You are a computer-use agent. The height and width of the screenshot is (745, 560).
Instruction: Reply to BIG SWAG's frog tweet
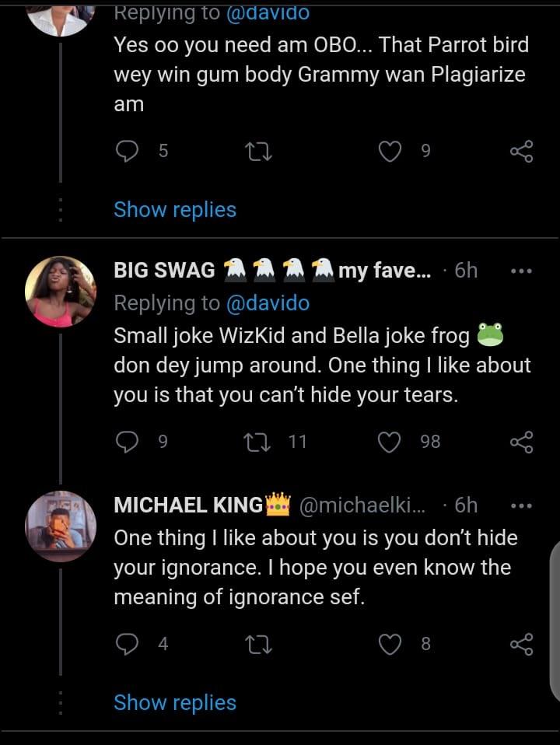click(x=126, y=442)
